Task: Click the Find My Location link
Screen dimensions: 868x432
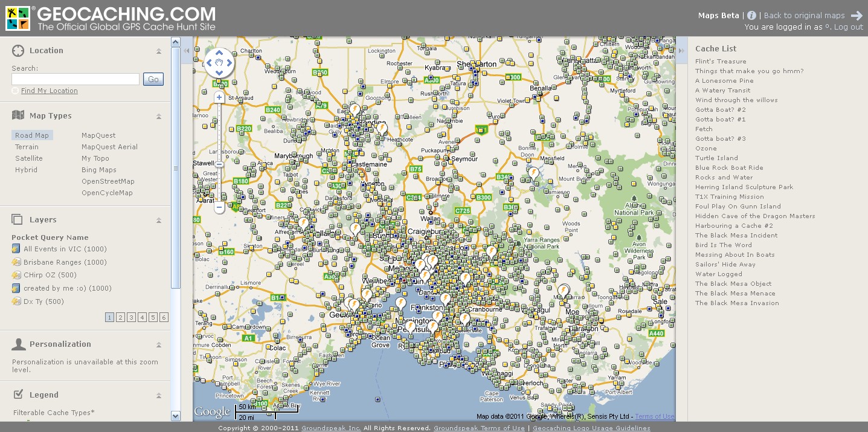Action: (50, 91)
